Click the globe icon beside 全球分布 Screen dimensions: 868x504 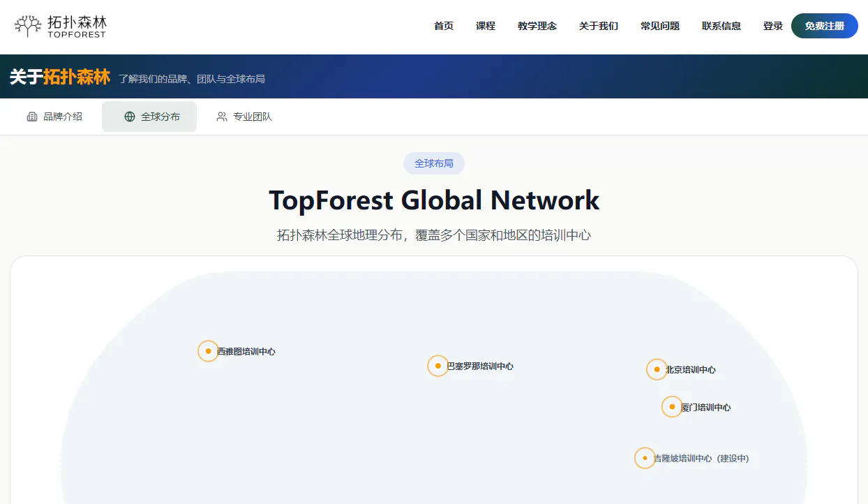click(x=130, y=117)
